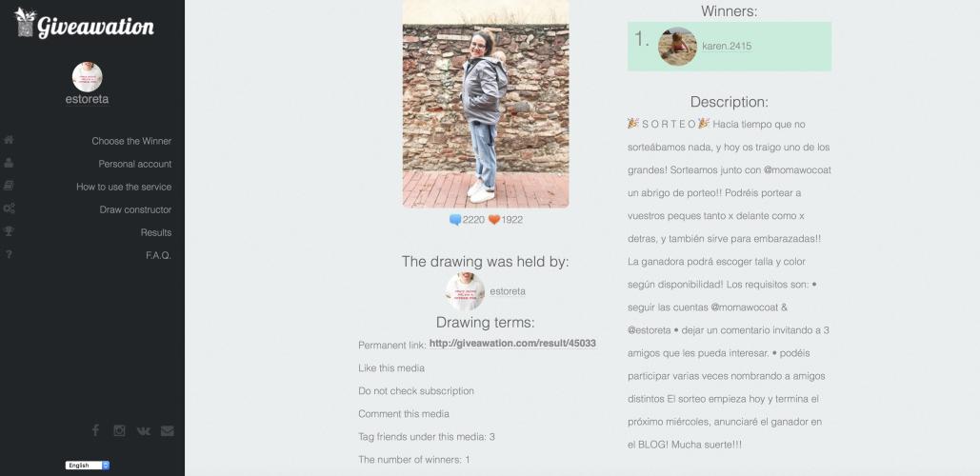
Task: Open the English language dropdown
Action: (88, 466)
